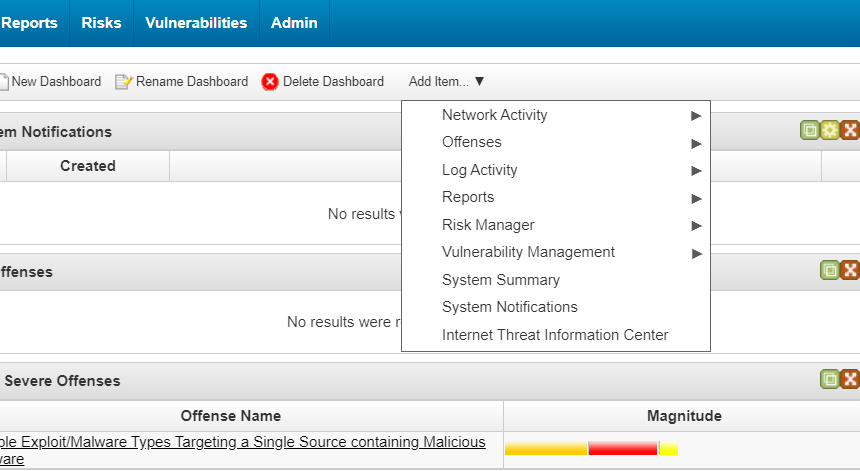This screenshot has height=471, width=860.
Task: Switch to the Admin tab
Action: (x=294, y=23)
